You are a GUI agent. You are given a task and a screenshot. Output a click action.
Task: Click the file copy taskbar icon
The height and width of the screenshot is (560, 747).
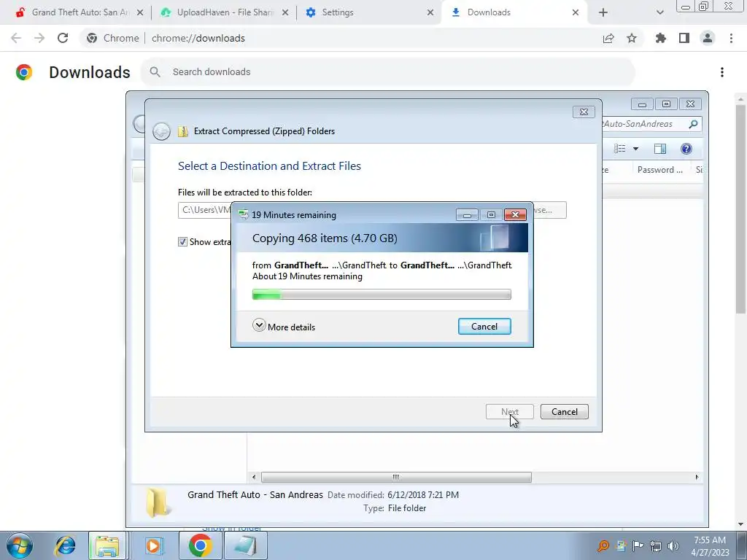(246, 545)
